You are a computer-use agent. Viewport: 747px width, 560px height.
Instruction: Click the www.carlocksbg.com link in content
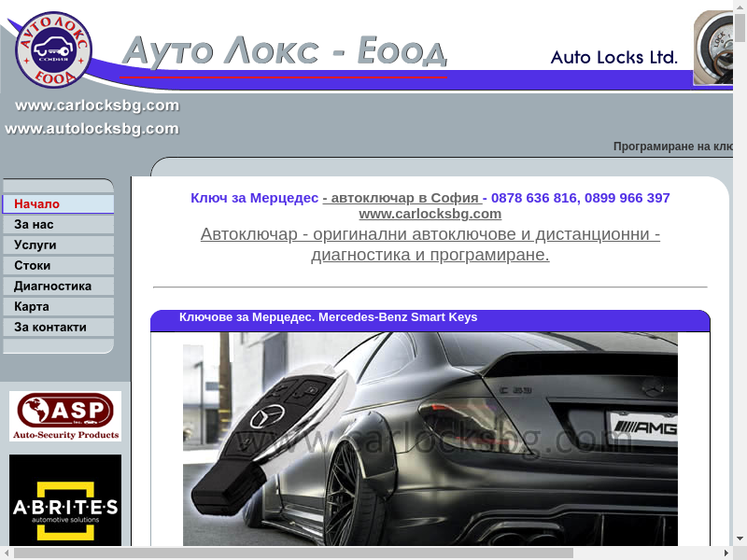[430, 214]
